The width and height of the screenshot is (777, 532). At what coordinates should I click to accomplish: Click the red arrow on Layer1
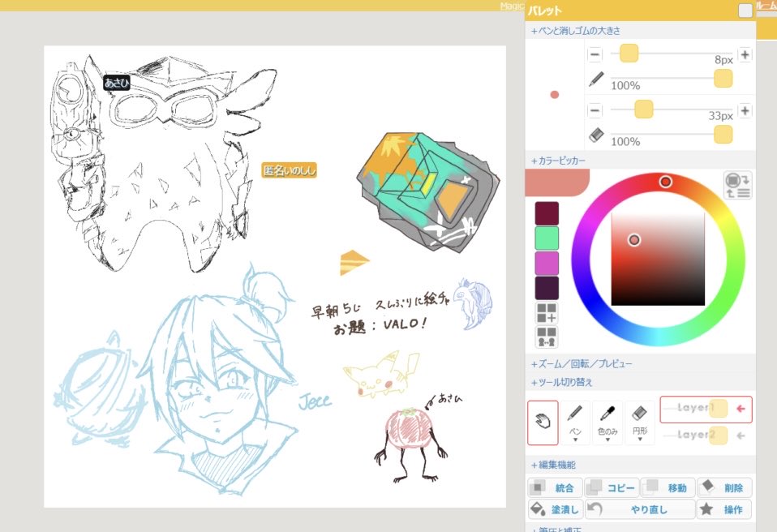click(741, 409)
